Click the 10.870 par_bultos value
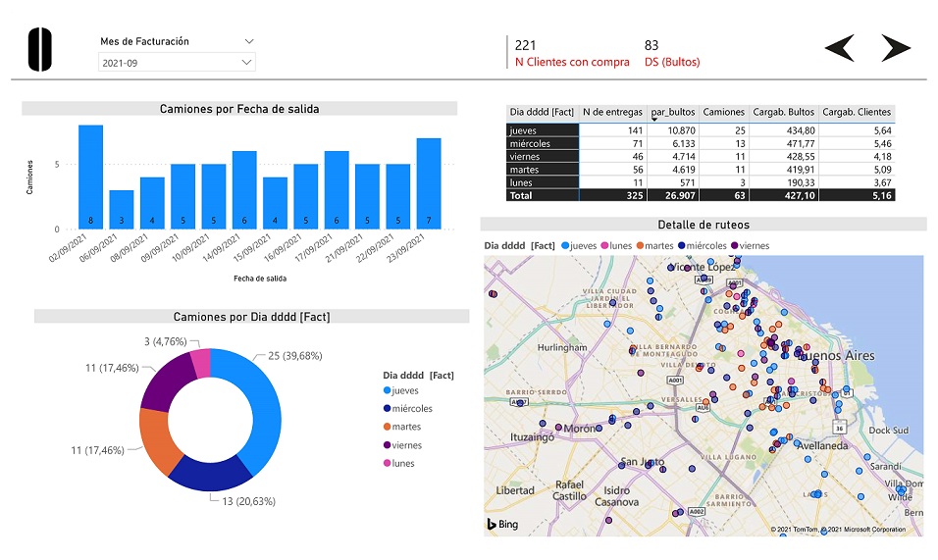Screen dimensions: 938x560 [681, 130]
